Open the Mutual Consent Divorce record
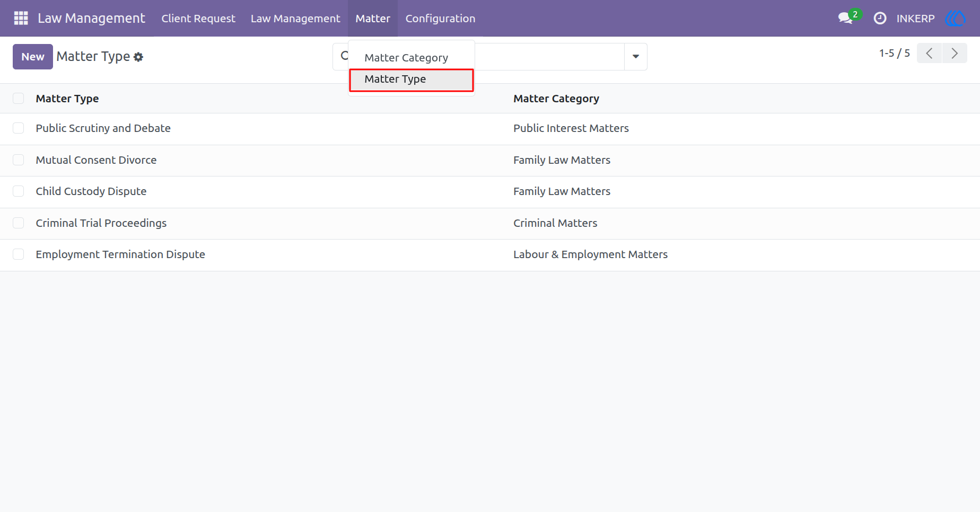The width and height of the screenshot is (980, 512). pos(96,160)
